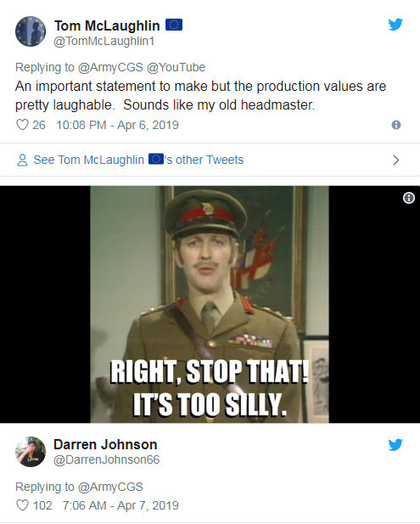Open the info icon beside the Apr 6 timestamp
Viewport: 420px width, 524px height.
pos(396,125)
